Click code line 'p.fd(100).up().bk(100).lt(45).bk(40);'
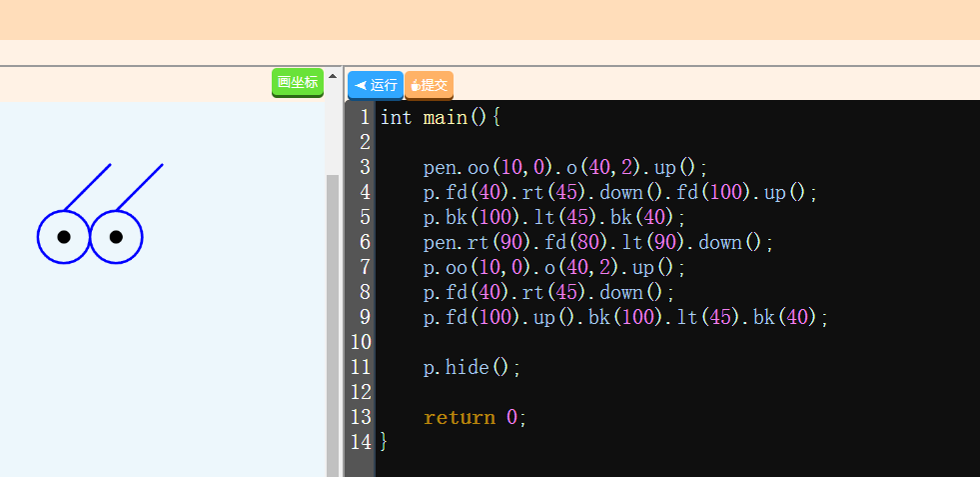 (625, 317)
